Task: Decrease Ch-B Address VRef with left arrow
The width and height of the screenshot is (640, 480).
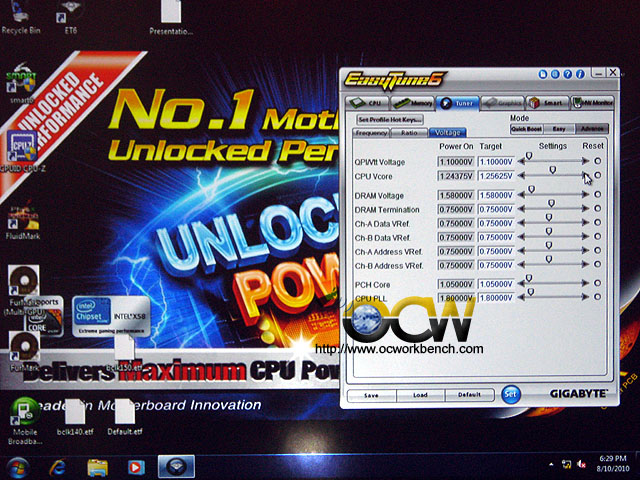Action: 521,265
